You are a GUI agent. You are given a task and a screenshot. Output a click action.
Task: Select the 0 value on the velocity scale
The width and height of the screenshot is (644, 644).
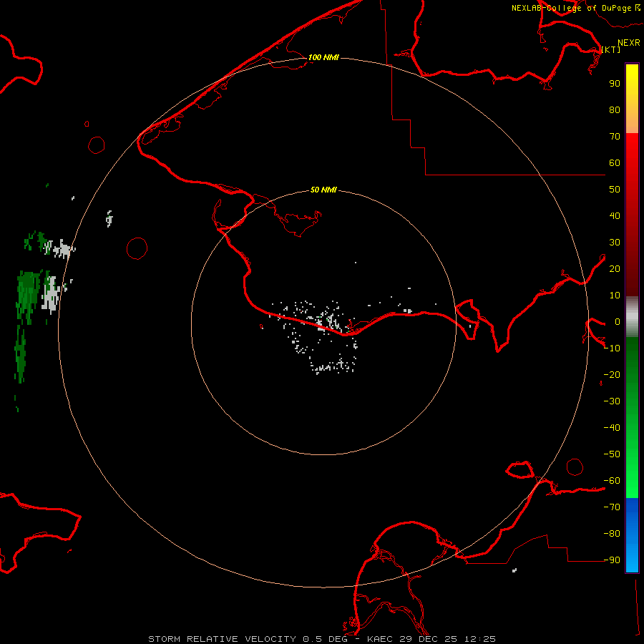point(618,322)
